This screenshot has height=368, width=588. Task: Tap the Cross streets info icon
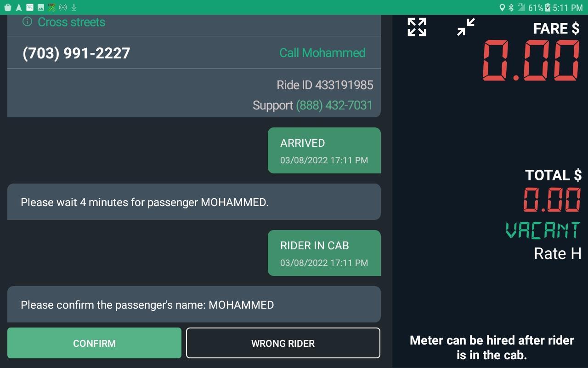(28, 22)
